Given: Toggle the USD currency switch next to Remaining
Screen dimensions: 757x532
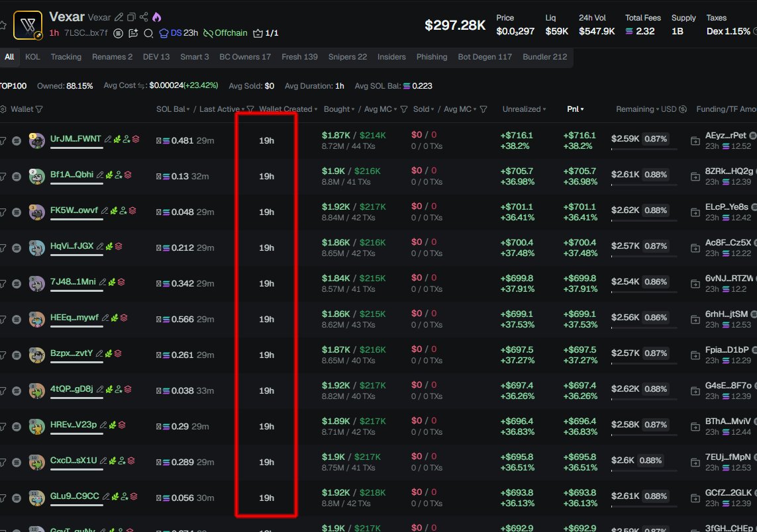Looking at the screenshot, I should (x=683, y=109).
